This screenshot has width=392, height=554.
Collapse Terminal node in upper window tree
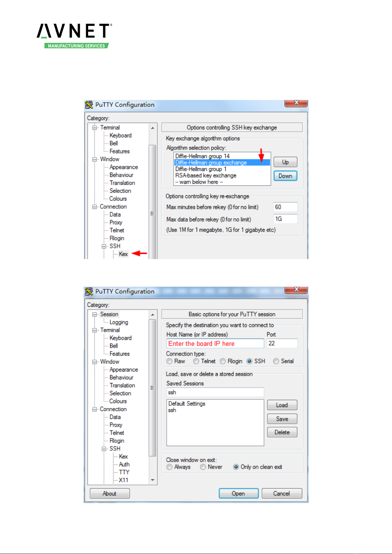pos(95,128)
